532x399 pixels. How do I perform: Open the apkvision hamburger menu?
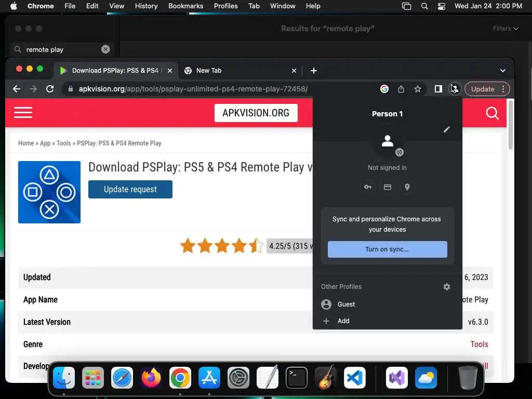23,113
